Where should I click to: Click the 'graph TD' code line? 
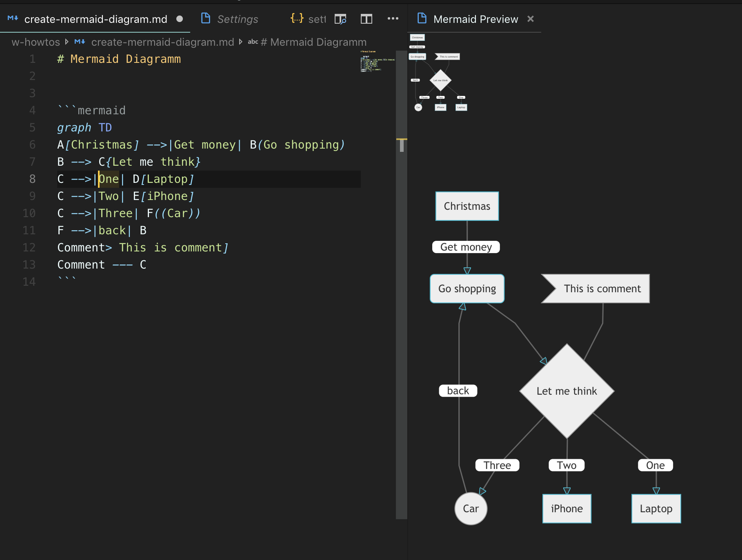[84, 128]
